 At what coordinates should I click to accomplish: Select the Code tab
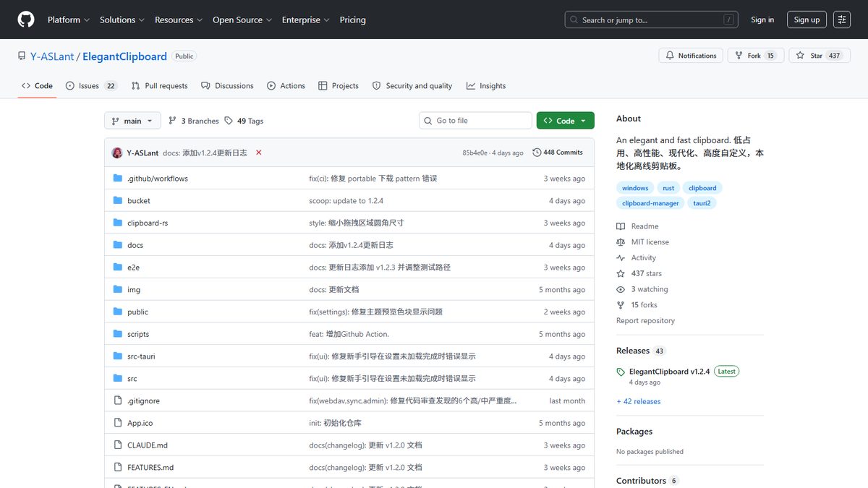(x=37, y=85)
